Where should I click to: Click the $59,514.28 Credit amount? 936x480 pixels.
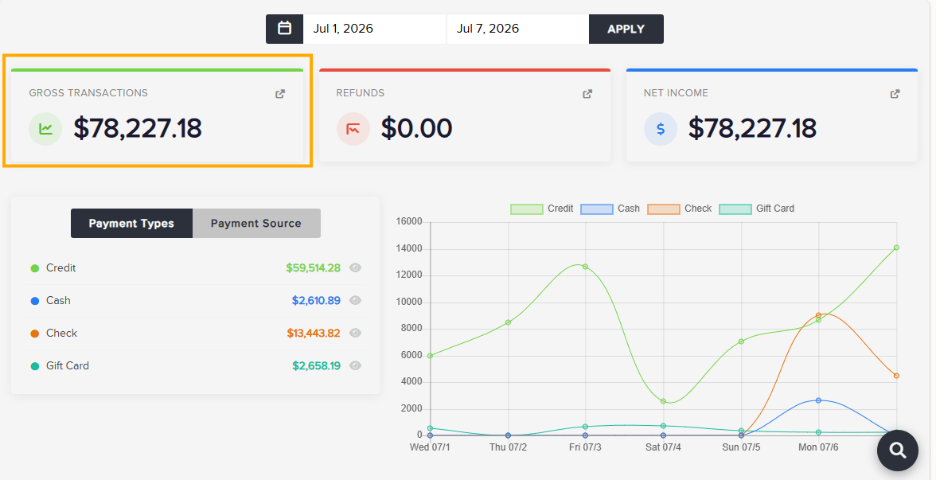(x=313, y=268)
